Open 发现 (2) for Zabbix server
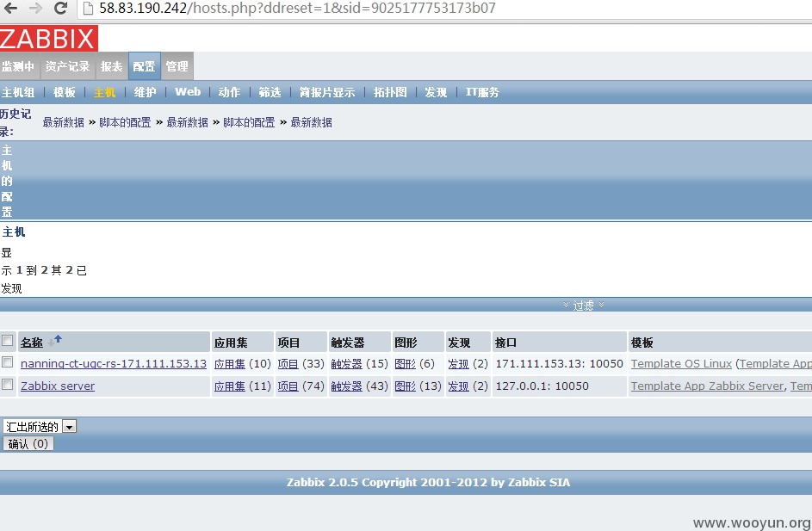The height and width of the screenshot is (531, 812). click(x=459, y=386)
